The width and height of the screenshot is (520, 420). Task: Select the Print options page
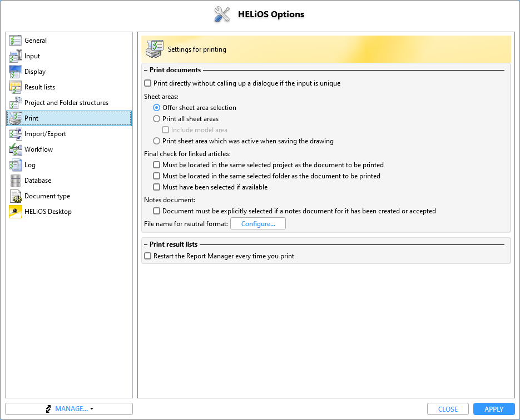coord(69,118)
